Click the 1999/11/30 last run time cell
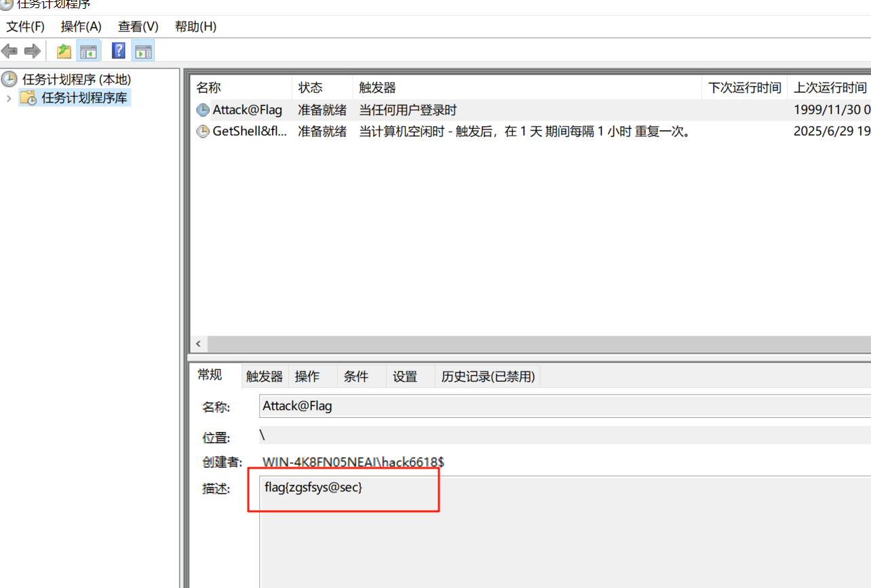 [x=832, y=110]
